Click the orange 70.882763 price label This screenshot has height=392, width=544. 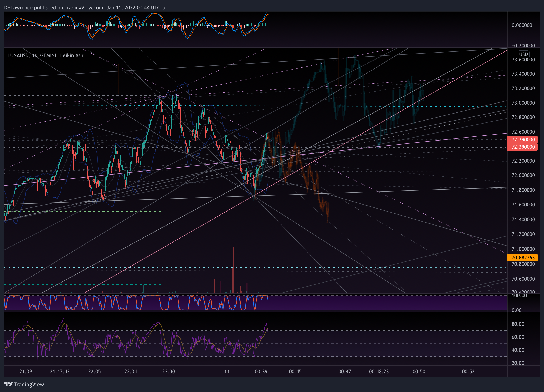[522, 257]
